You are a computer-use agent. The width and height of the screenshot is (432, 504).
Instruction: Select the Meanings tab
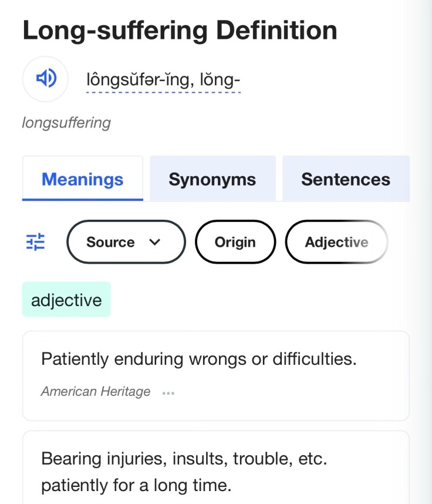click(x=82, y=179)
